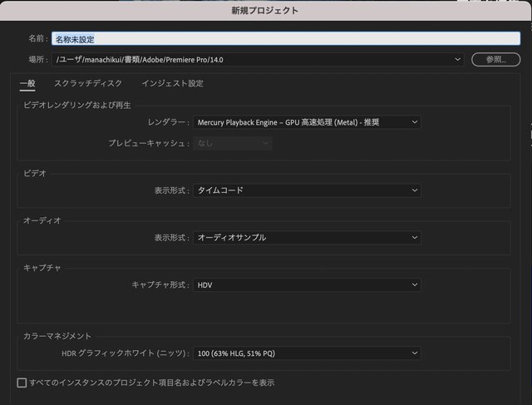Click the 名前 project name text field
The image size is (532, 405).
[283, 38]
